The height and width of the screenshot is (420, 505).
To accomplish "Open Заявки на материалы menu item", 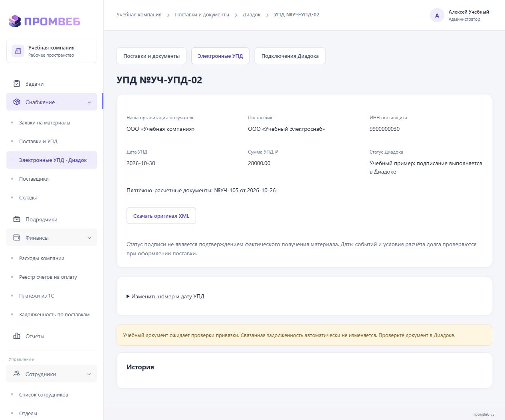I will pyautogui.click(x=45, y=123).
